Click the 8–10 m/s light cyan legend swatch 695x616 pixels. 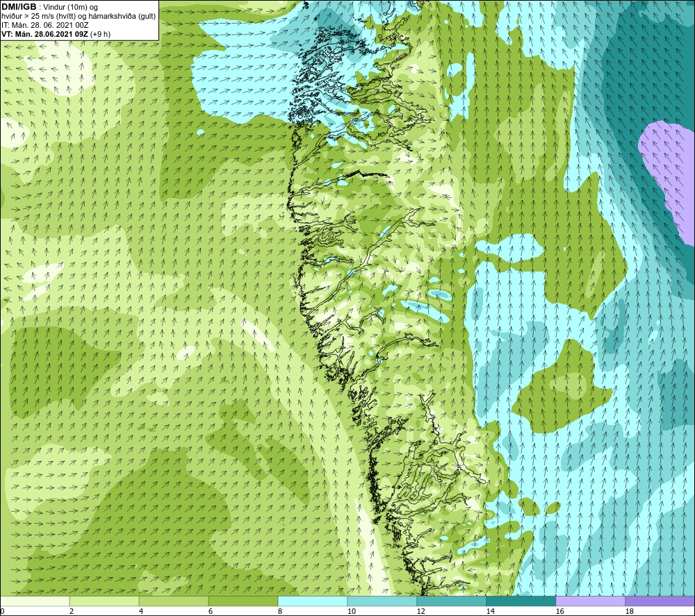tap(313, 601)
